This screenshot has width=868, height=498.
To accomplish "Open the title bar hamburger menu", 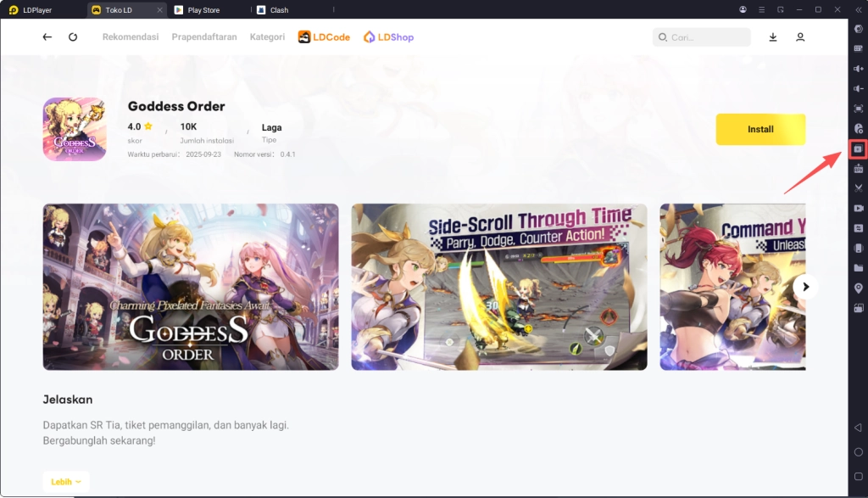I will pyautogui.click(x=762, y=9).
